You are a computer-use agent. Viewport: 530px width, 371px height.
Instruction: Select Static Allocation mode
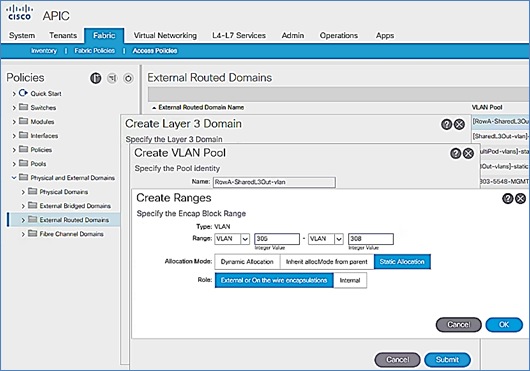402,262
